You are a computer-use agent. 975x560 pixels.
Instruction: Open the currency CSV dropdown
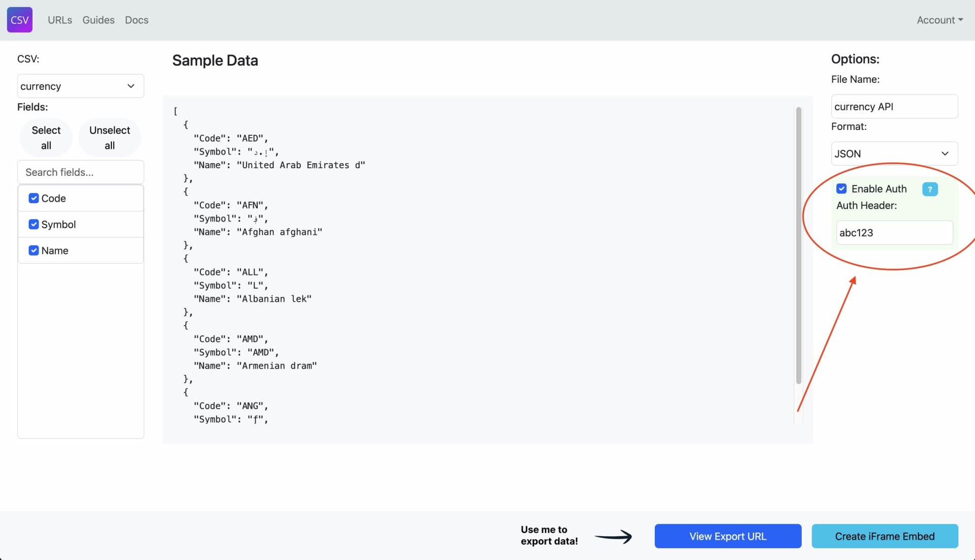80,86
